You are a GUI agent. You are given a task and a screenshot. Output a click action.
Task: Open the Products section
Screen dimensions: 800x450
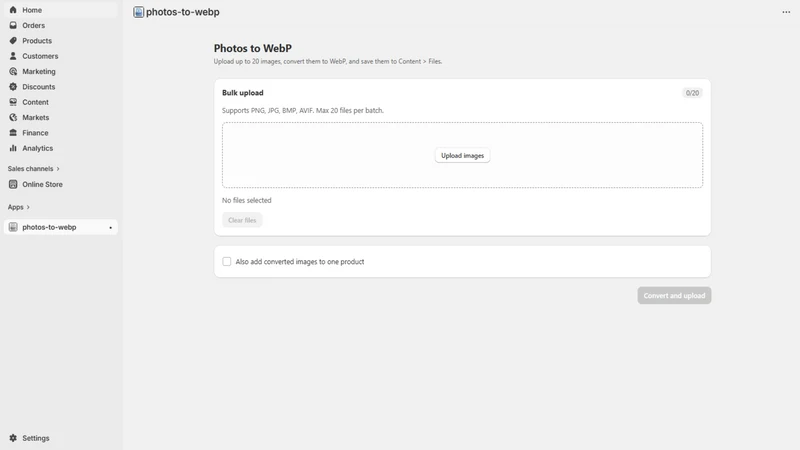tap(60, 40)
